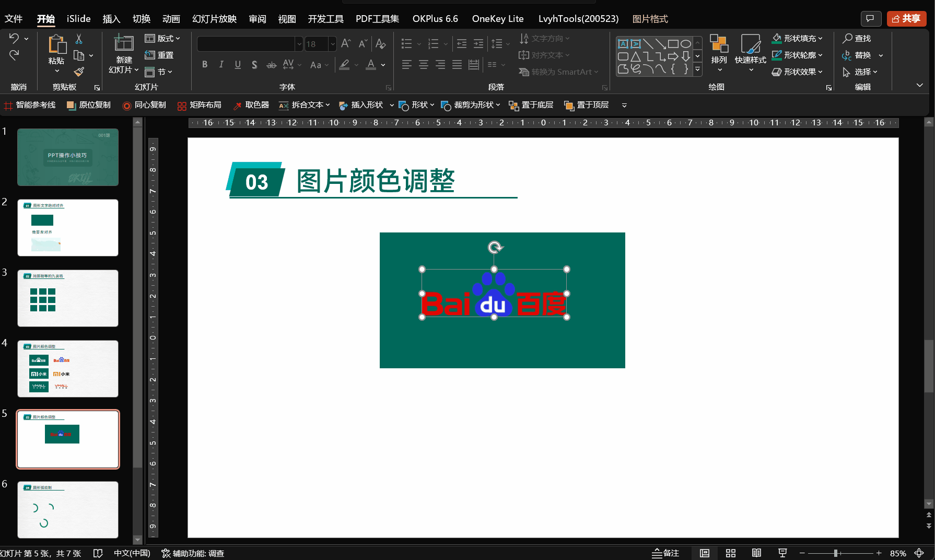The height and width of the screenshot is (560, 935).
Task: Toggle Normal view in the status bar
Action: 705,553
